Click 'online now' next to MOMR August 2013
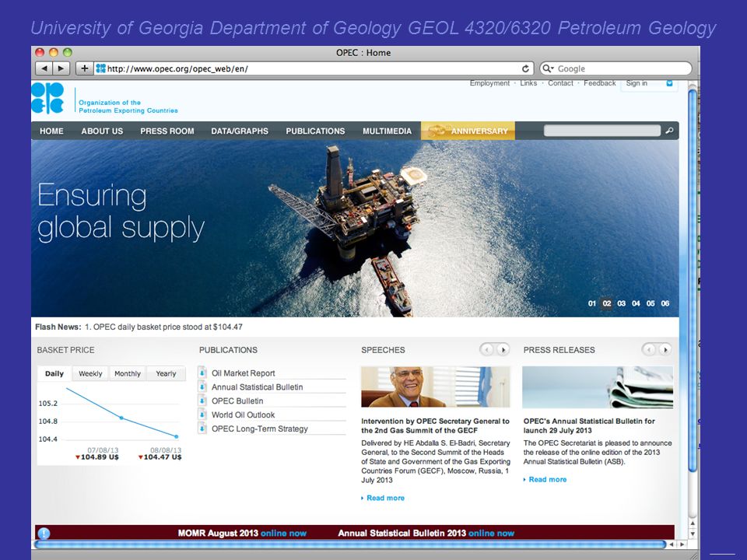 283,534
